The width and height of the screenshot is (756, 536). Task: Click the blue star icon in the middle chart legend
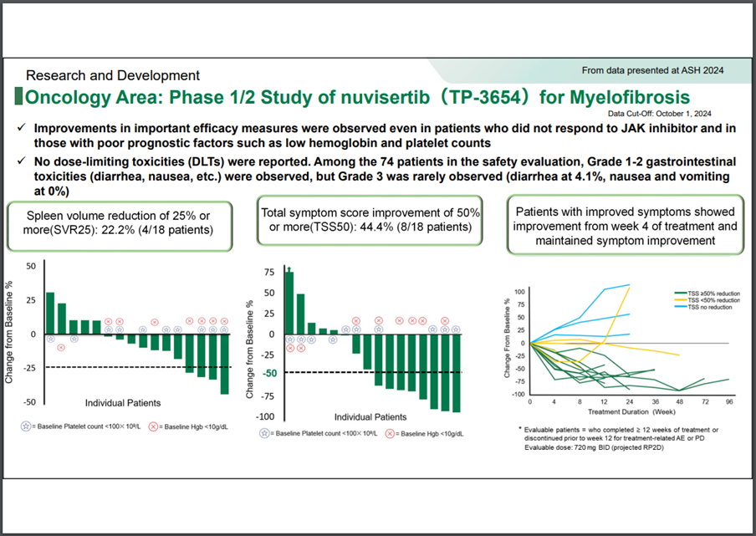pyautogui.click(x=266, y=433)
